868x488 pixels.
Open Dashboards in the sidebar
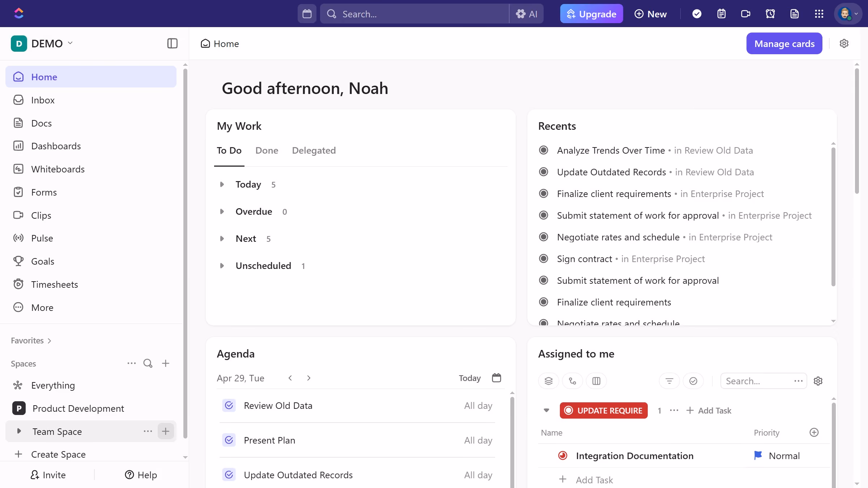click(91, 146)
